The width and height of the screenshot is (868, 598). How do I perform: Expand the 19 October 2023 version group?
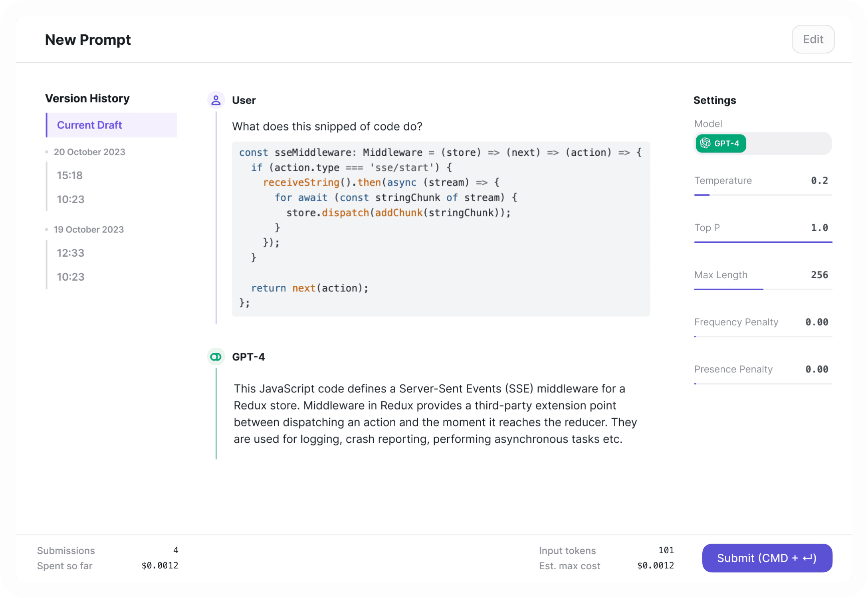[x=89, y=229]
